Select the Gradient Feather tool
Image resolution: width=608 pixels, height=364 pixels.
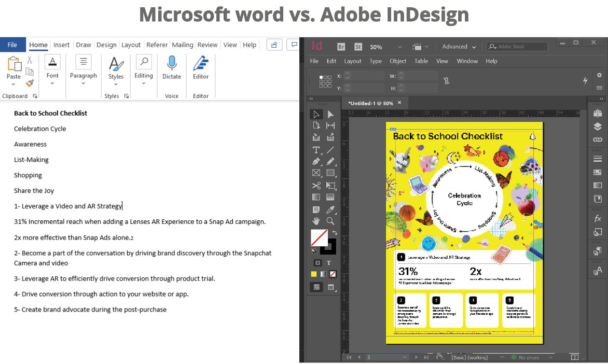(x=330, y=198)
